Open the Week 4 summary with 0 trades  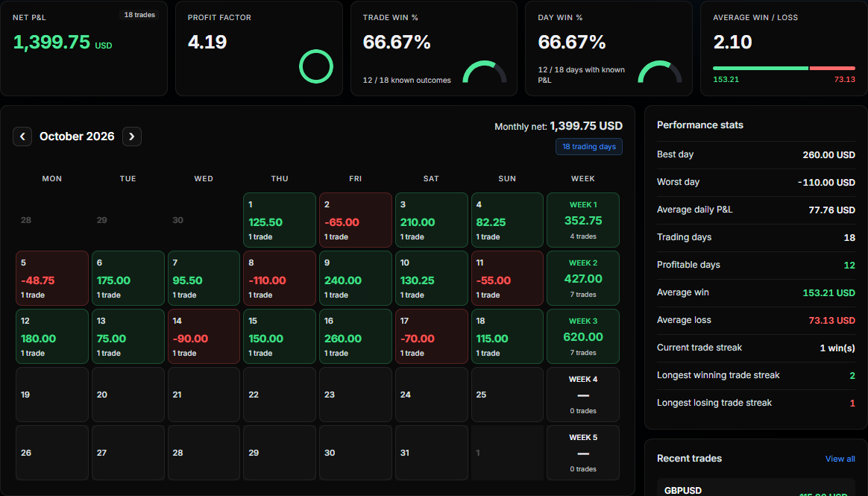583,394
